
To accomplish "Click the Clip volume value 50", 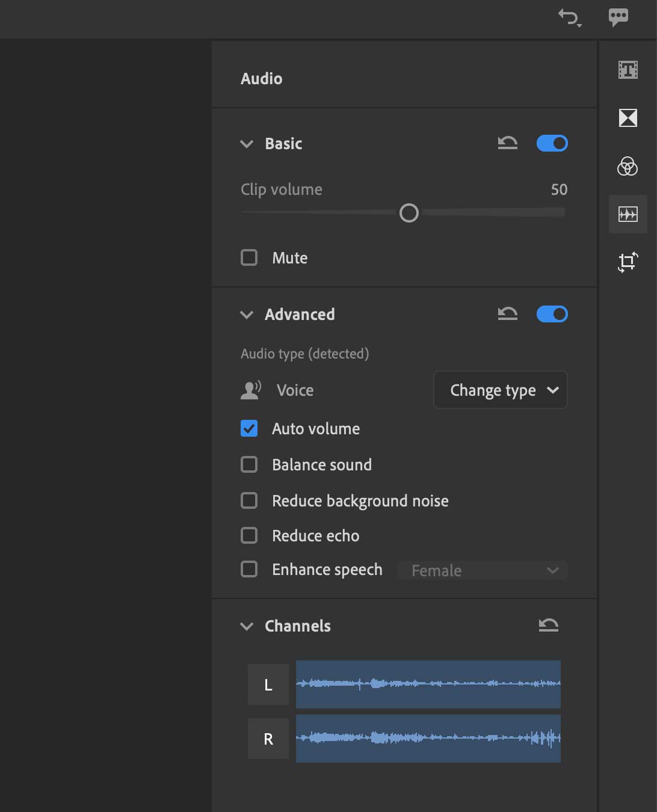I will click(559, 189).
